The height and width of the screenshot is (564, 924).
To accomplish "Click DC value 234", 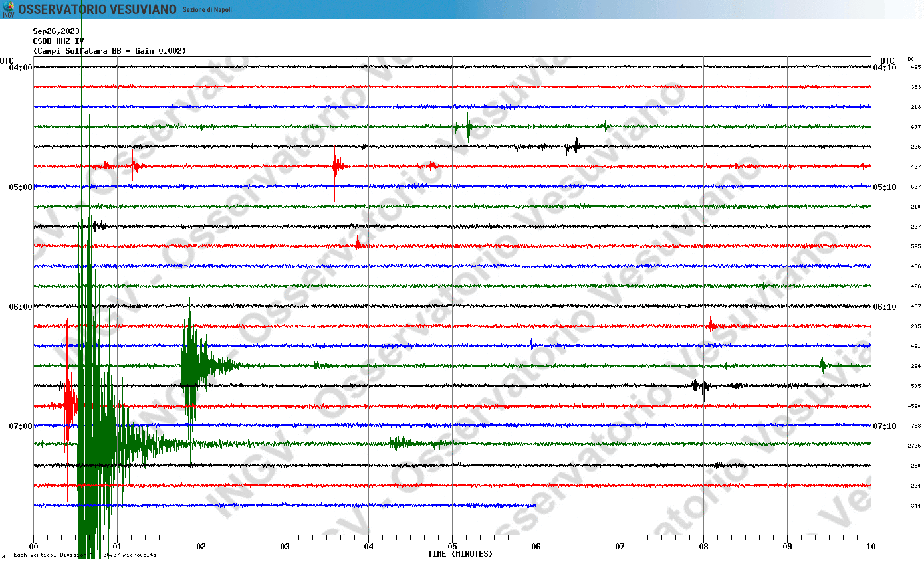I will click(916, 486).
